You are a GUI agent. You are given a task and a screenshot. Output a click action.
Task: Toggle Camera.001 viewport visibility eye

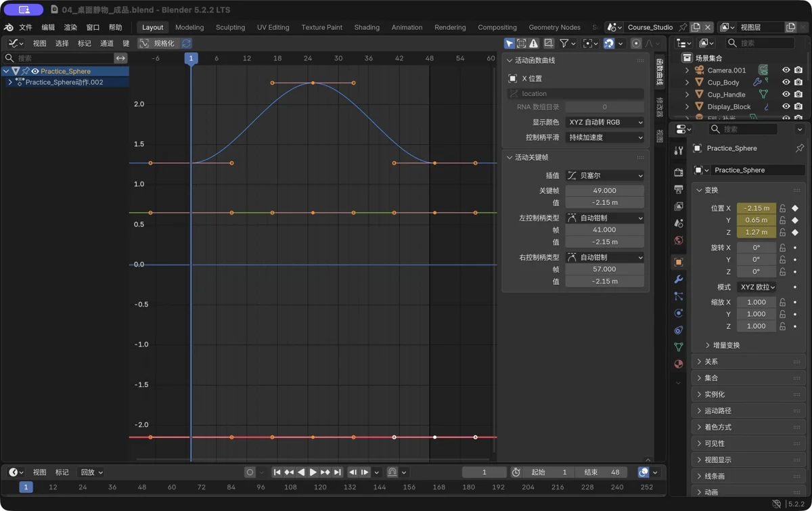click(786, 70)
